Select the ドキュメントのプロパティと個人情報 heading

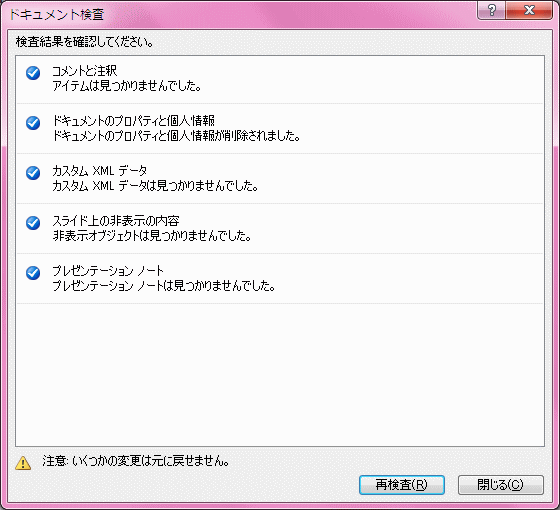[x=134, y=121]
